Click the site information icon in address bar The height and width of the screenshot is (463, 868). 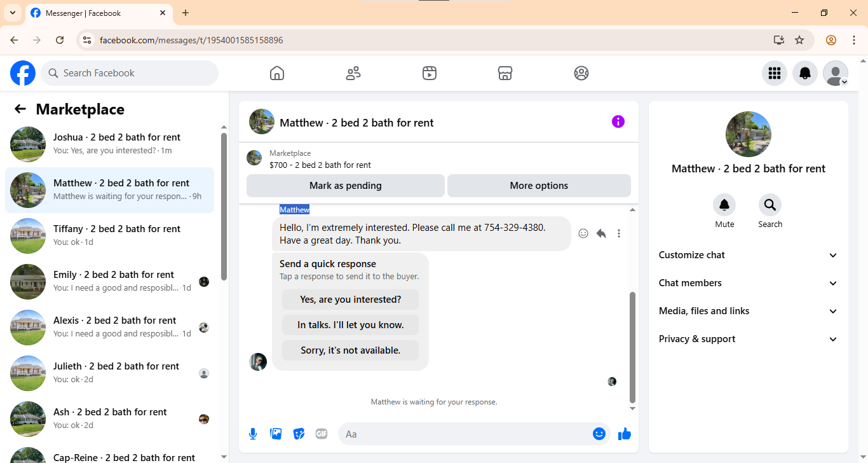click(87, 40)
